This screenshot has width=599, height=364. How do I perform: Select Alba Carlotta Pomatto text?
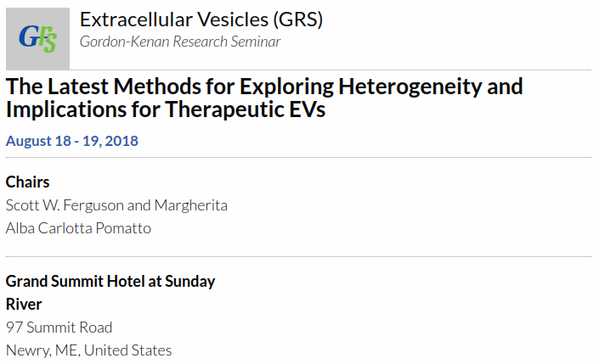point(78,228)
